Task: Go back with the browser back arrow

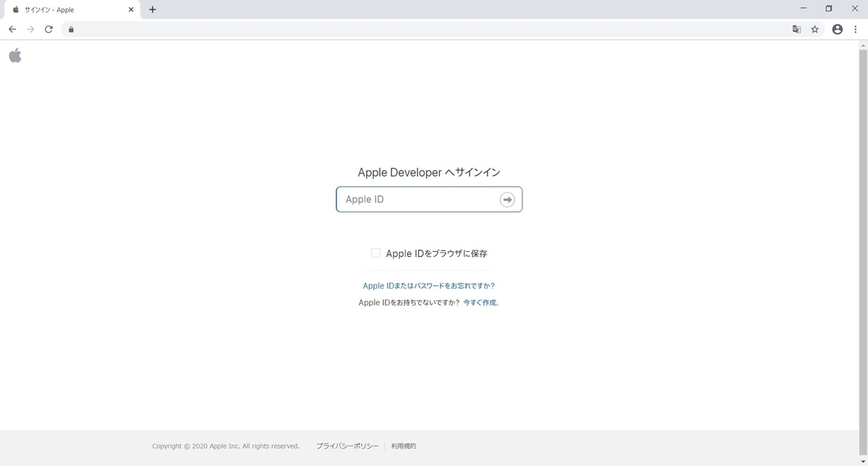Action: pos(12,29)
